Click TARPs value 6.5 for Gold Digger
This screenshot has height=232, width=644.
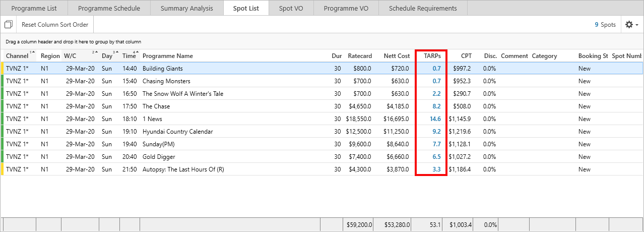pyautogui.click(x=436, y=157)
